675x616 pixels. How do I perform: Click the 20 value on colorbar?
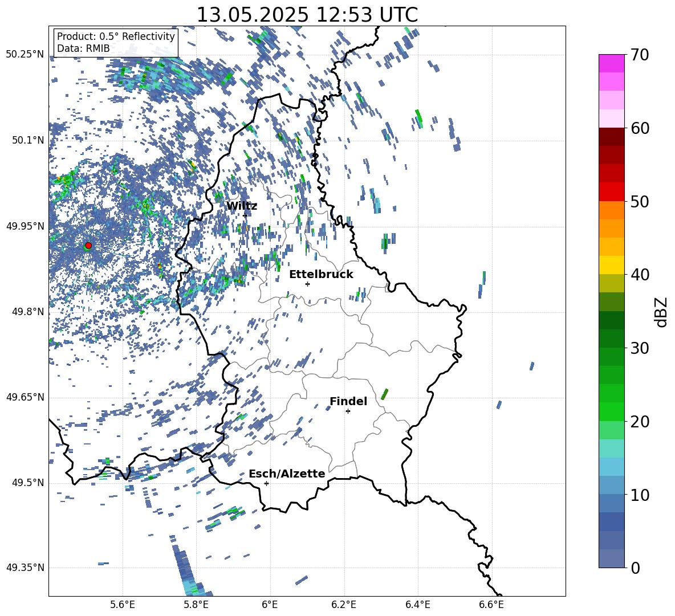click(640, 422)
